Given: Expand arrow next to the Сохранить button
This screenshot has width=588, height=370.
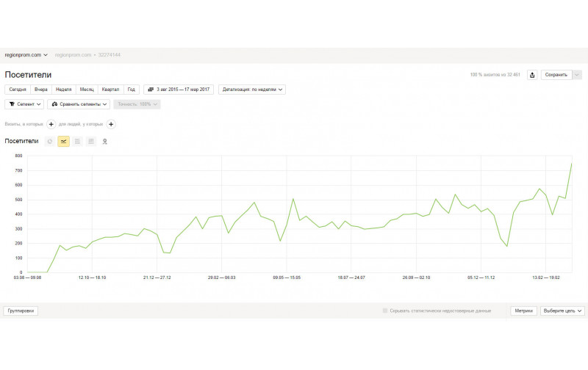Looking at the screenshot, I should pos(577,75).
